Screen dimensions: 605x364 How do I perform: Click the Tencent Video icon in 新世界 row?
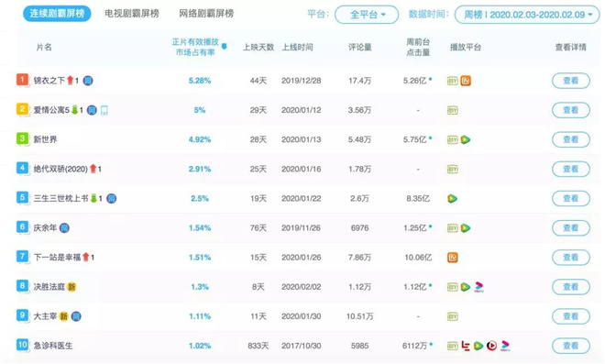[x=466, y=139]
